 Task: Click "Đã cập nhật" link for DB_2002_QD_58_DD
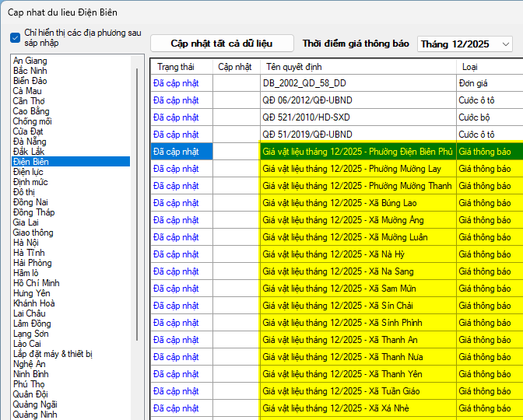point(176,83)
